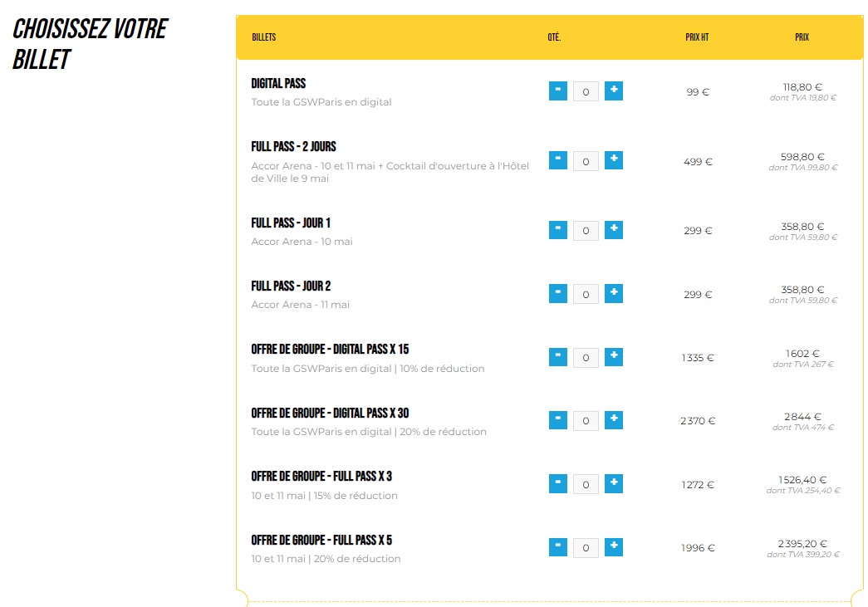Remove a Full Pass - Jour 2 ticket
Screen dimensions: 868x607
click(558, 293)
